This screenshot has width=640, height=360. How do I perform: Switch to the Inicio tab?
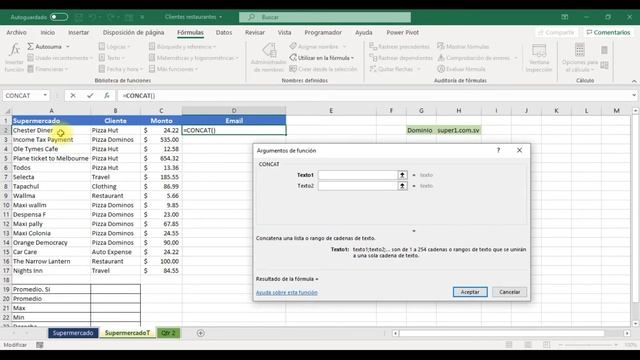(47, 32)
